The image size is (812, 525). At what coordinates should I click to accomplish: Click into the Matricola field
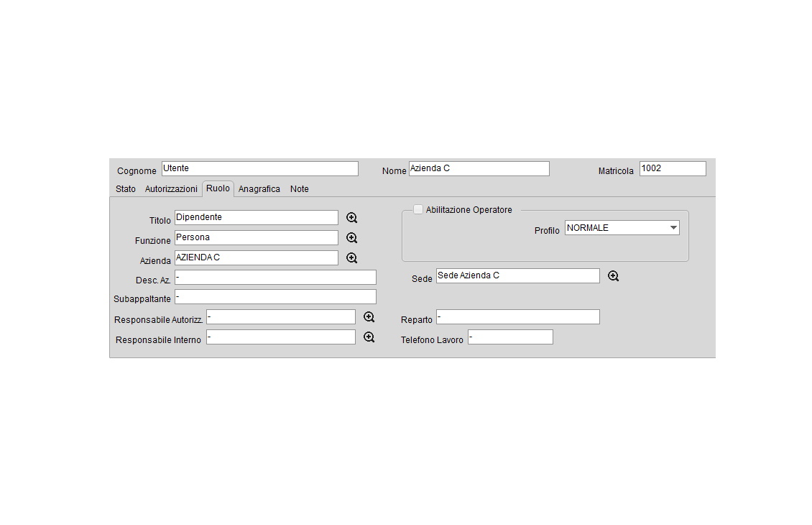(673, 168)
